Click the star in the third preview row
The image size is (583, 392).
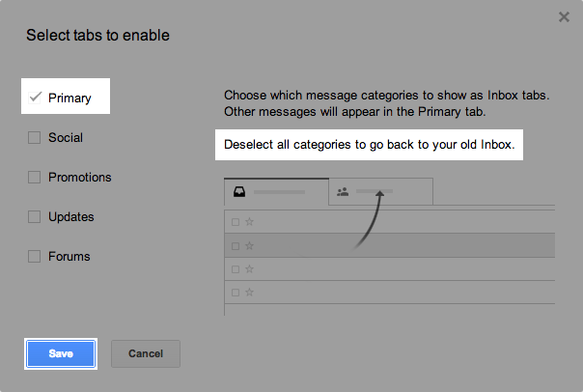(249, 268)
